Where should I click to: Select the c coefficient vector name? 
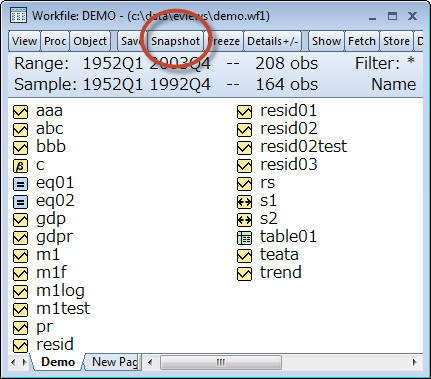click(x=40, y=166)
